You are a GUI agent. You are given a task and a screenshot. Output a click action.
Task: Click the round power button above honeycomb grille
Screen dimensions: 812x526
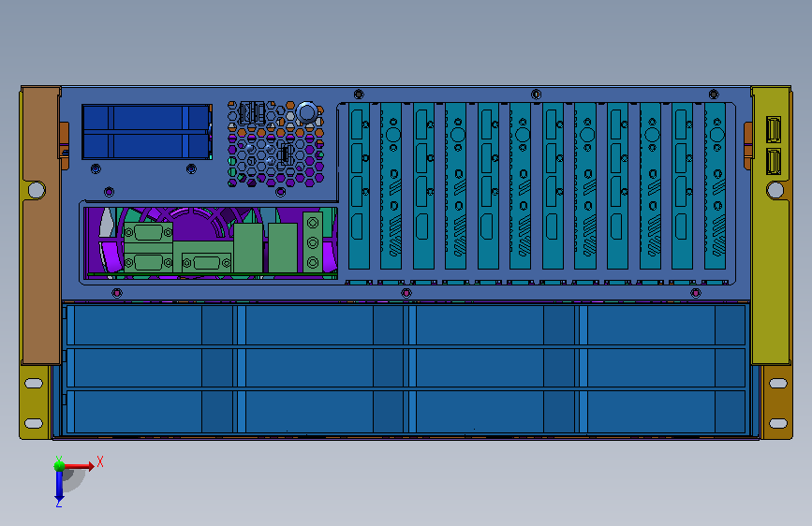coord(306,112)
